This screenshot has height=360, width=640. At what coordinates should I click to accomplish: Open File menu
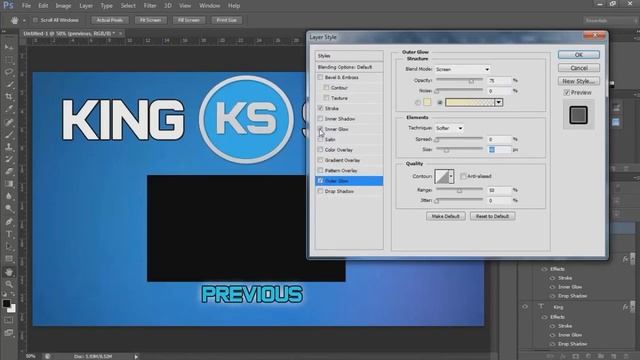26,6
